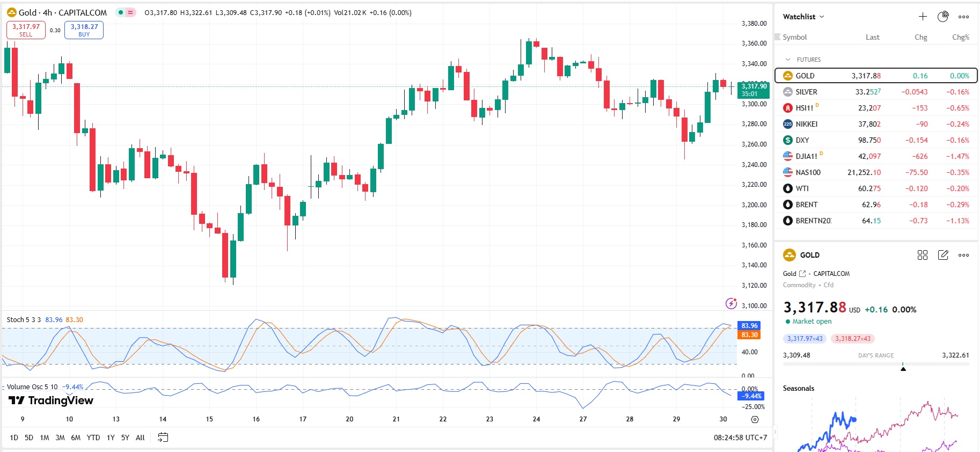This screenshot has height=452, width=980.
Task: Open the watchlist pie chart advanced view icon
Action: tap(943, 17)
